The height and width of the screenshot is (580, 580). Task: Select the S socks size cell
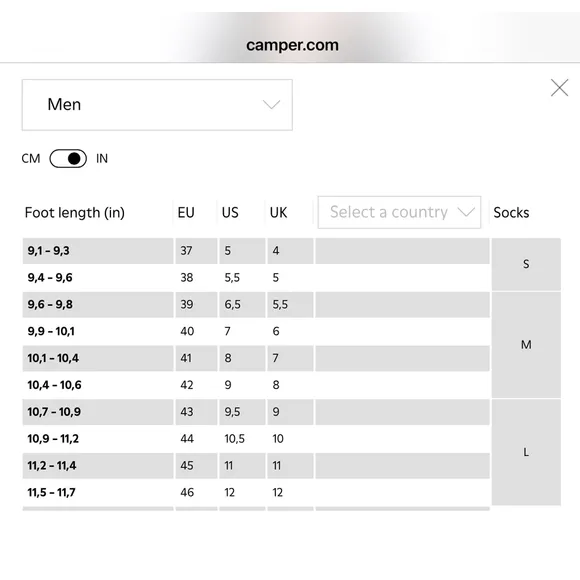[x=526, y=264]
